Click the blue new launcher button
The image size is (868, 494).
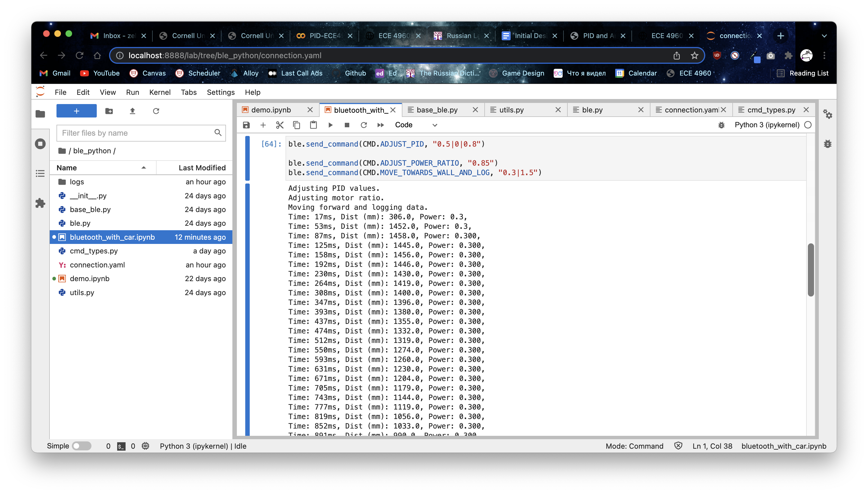[x=76, y=111]
